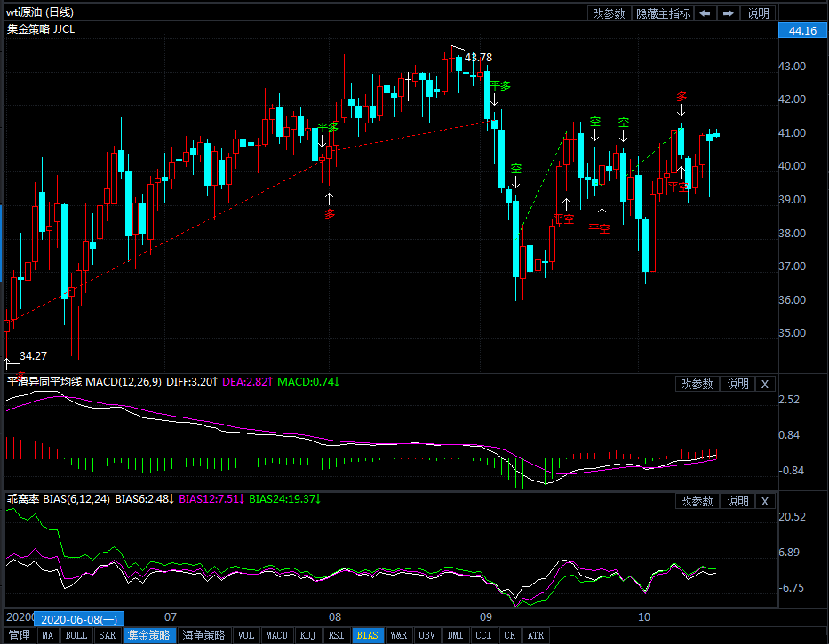Click the 43.78 high price marker
The height and width of the screenshot is (644, 829).
tap(478, 58)
